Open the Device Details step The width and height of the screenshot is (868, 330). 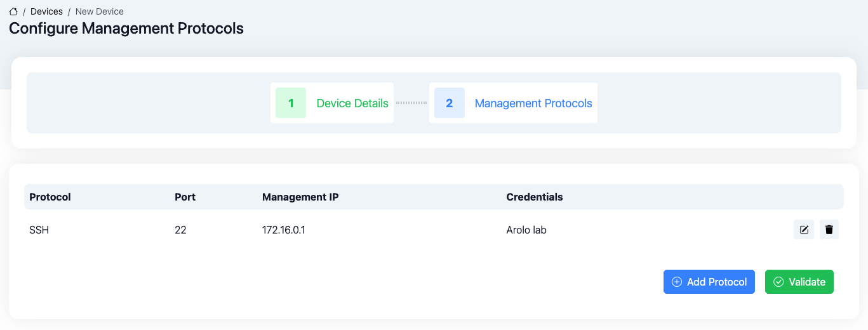[352, 103]
